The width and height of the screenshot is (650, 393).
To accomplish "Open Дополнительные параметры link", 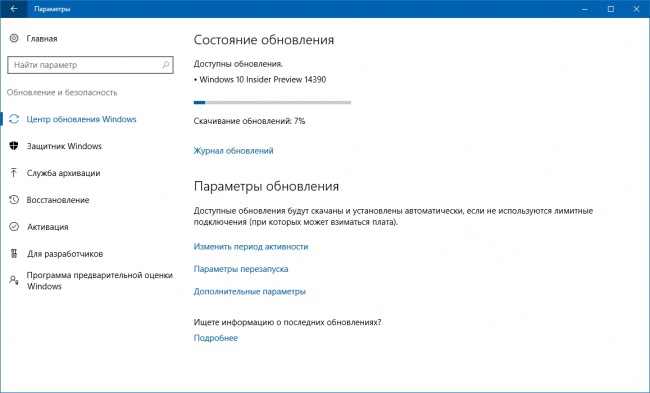I will pos(250,291).
